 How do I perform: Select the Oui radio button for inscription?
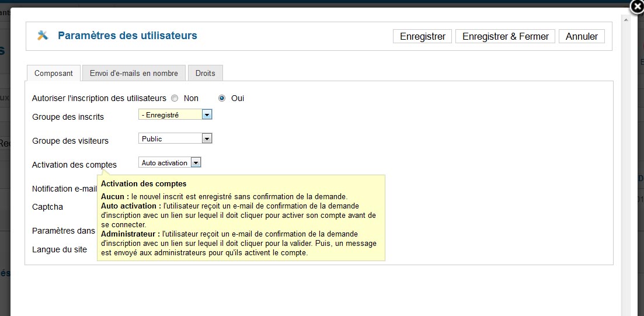tap(222, 98)
